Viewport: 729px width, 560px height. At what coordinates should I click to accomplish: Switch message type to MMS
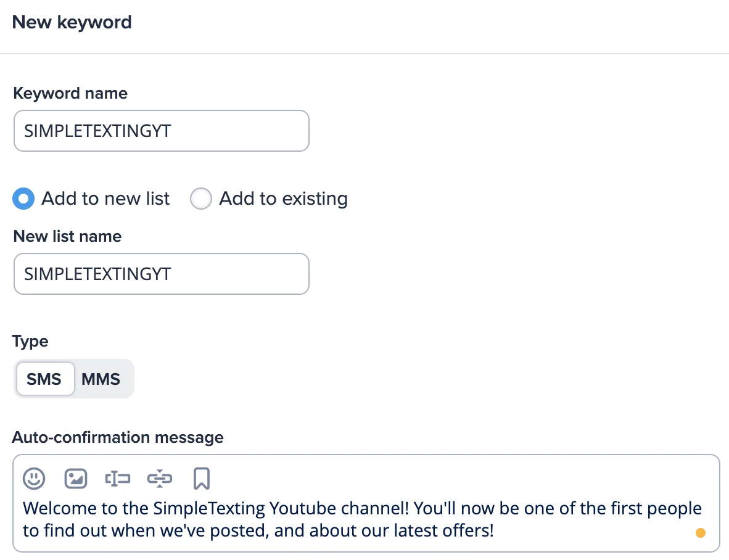coord(101,379)
